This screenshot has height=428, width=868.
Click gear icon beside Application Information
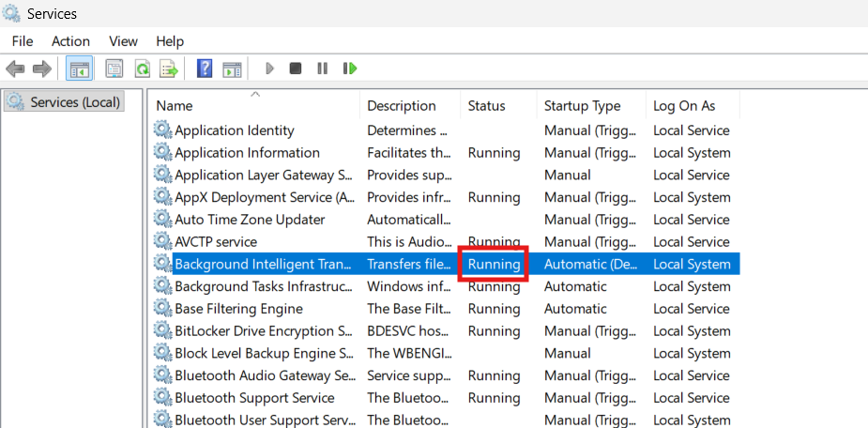tap(162, 152)
